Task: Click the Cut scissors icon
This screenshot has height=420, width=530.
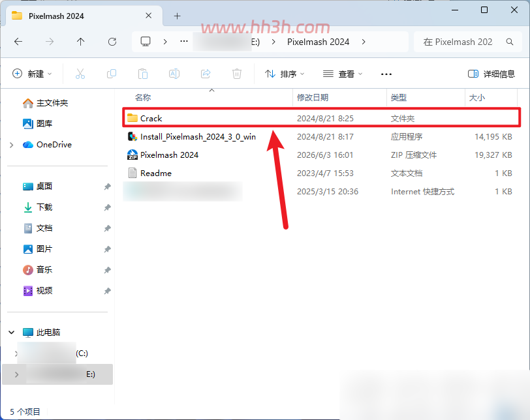Action: (80, 74)
